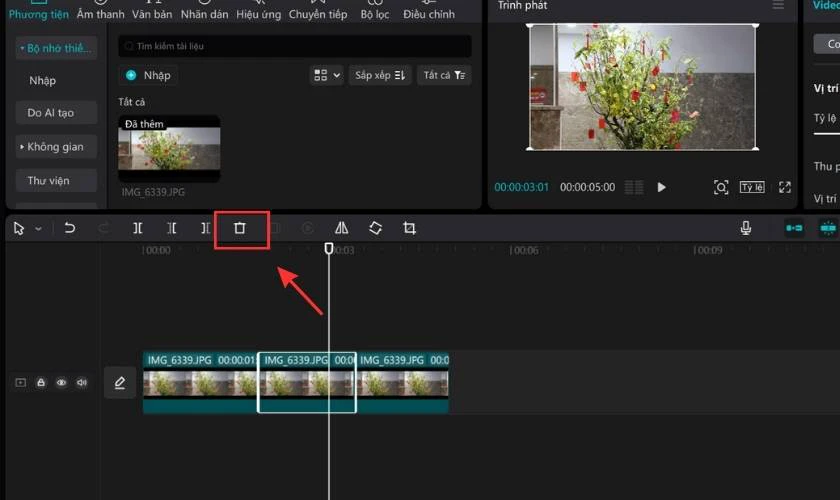Open fullscreen preview in player
The image size is (840, 500).
tap(785, 187)
